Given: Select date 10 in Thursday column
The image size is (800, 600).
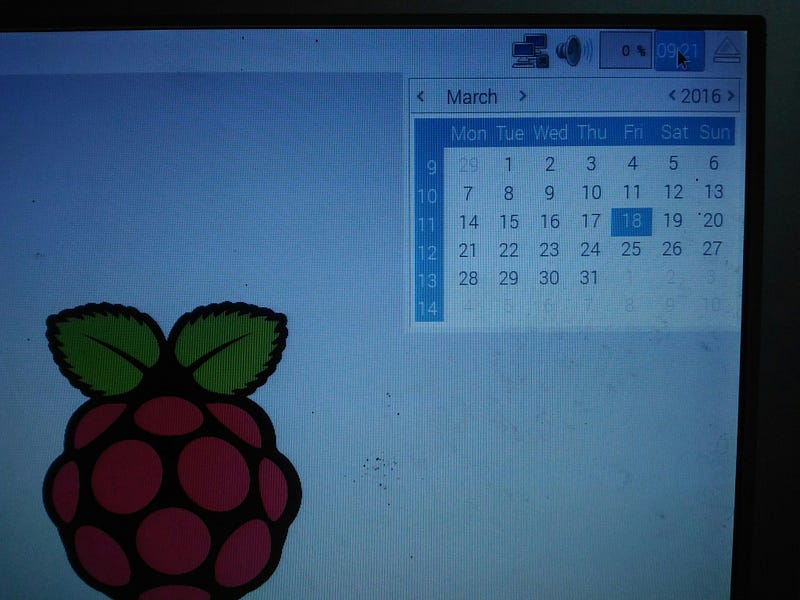Looking at the screenshot, I should coord(591,192).
